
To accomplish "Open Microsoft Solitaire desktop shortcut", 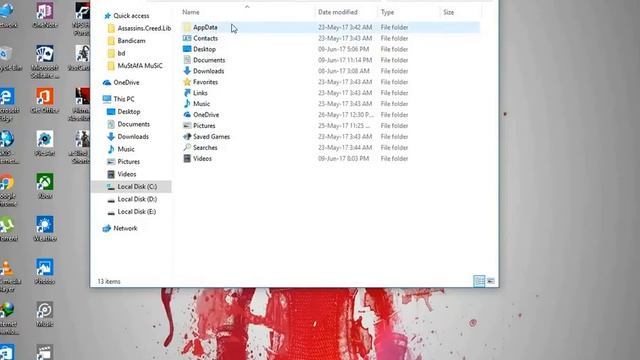I will pyautogui.click(x=44, y=62).
